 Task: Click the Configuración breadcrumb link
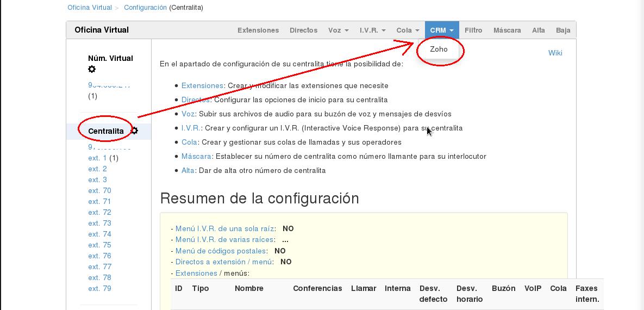[145, 8]
